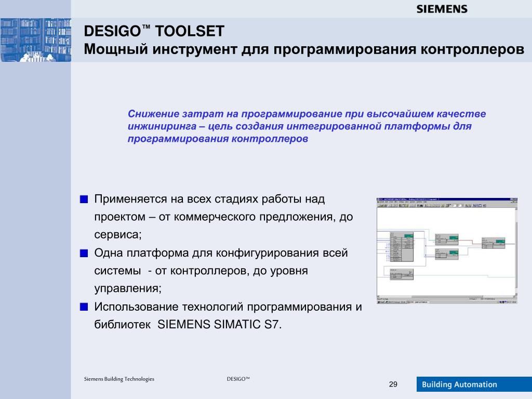Click the vertical scrollbar in the embedded program window
532x399 pixels.
point(516,252)
